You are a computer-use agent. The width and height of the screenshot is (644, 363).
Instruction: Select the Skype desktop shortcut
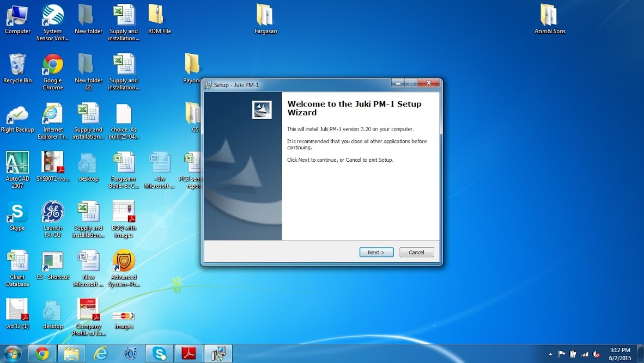[17, 216]
